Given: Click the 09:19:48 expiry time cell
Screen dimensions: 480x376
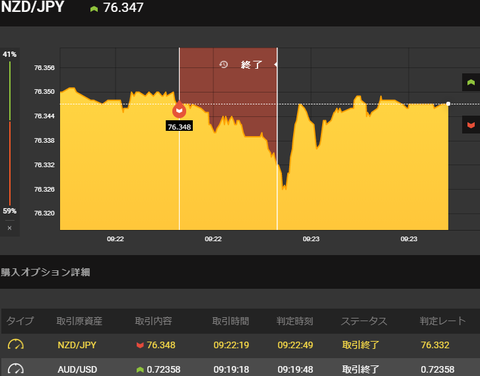Looking at the screenshot, I should (295, 370).
